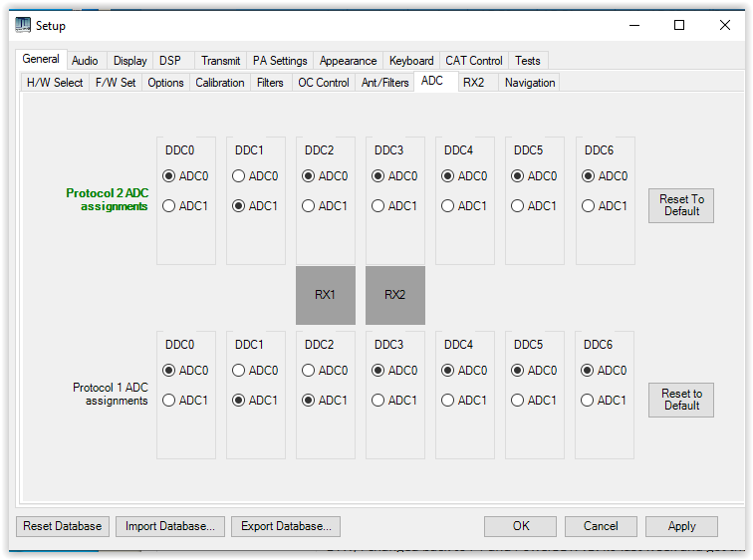Select ADC1 for DDC0 under Protocol 2
Viewport: 753px width, 560px height.
pos(169,206)
